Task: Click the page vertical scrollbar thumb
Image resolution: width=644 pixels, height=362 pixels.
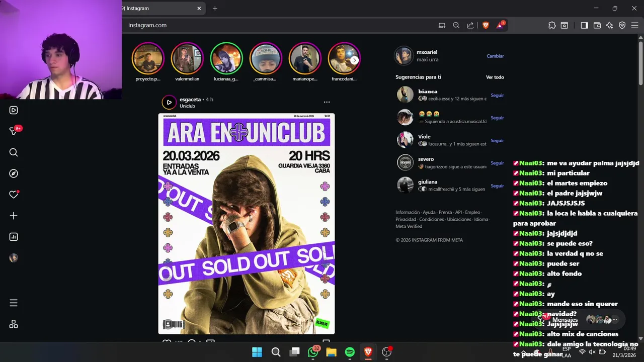Action: [x=640, y=63]
